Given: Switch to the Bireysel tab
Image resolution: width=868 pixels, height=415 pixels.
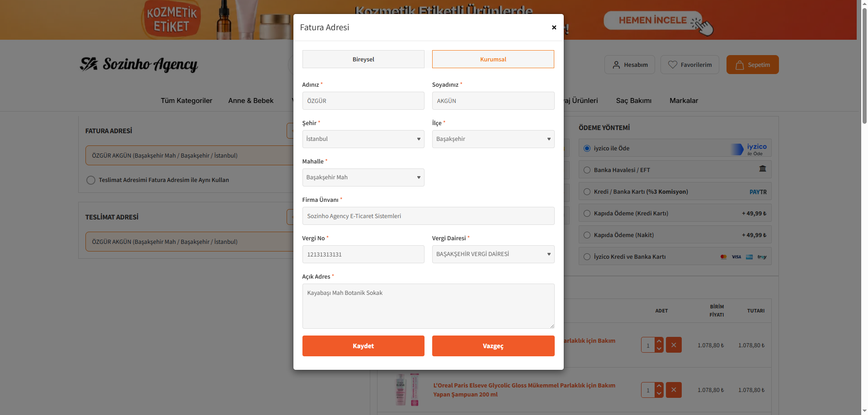Looking at the screenshot, I should tap(363, 59).
